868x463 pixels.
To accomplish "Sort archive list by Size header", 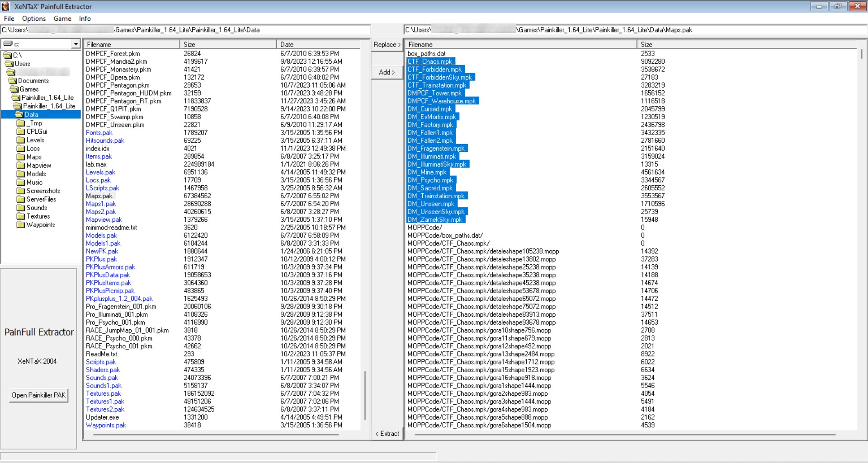I will (x=747, y=44).
